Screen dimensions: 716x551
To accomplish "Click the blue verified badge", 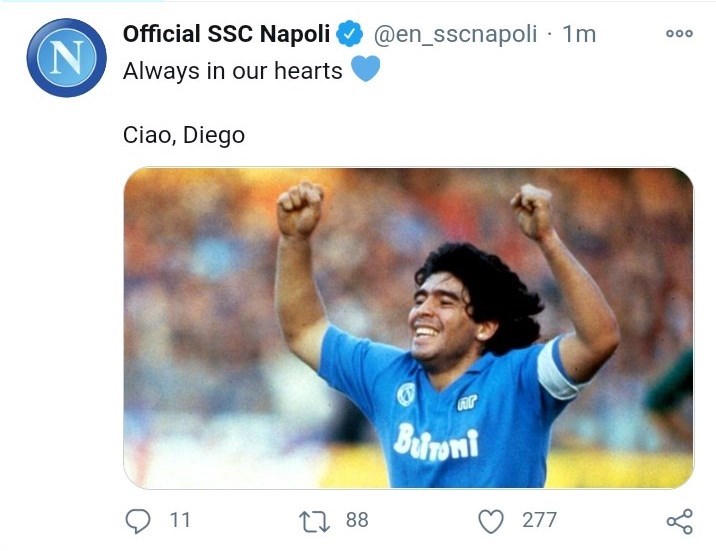I will (x=349, y=34).
